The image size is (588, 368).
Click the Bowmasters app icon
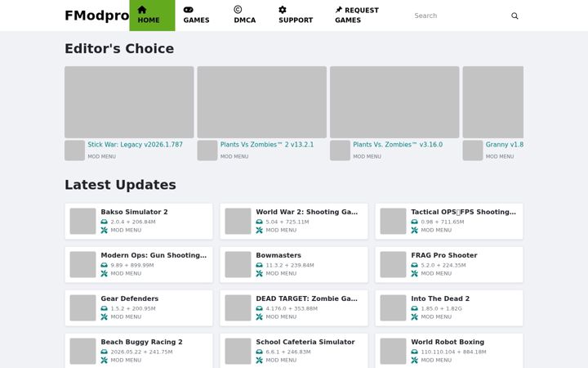(x=238, y=264)
